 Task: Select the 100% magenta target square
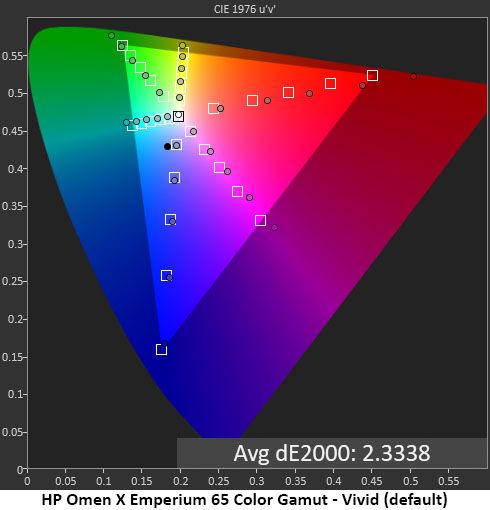[x=260, y=220]
